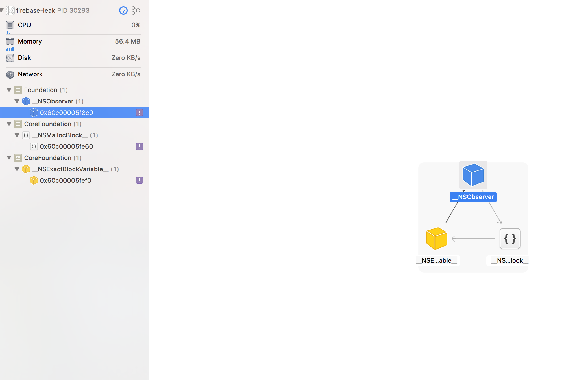Click the yellow __NSExactBlockVariable__ cube icon in the sidebar
Screen dimensions: 588x380
pyautogui.click(x=26, y=169)
